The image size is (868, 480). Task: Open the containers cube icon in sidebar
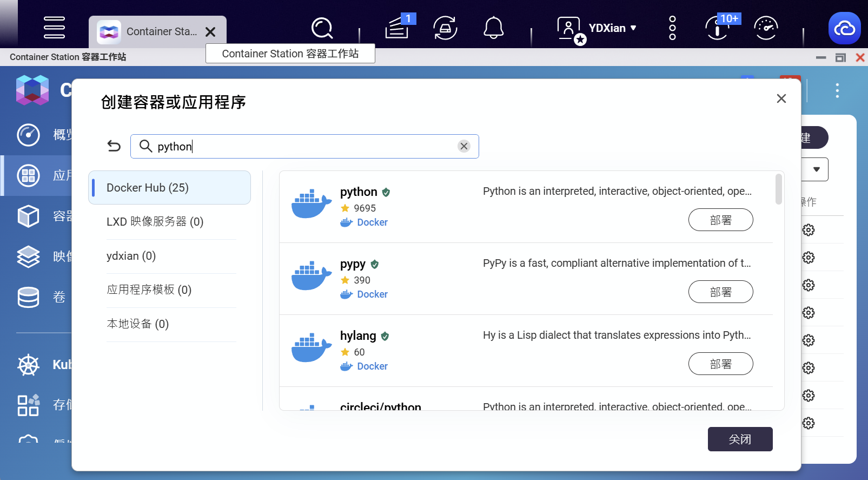click(28, 216)
